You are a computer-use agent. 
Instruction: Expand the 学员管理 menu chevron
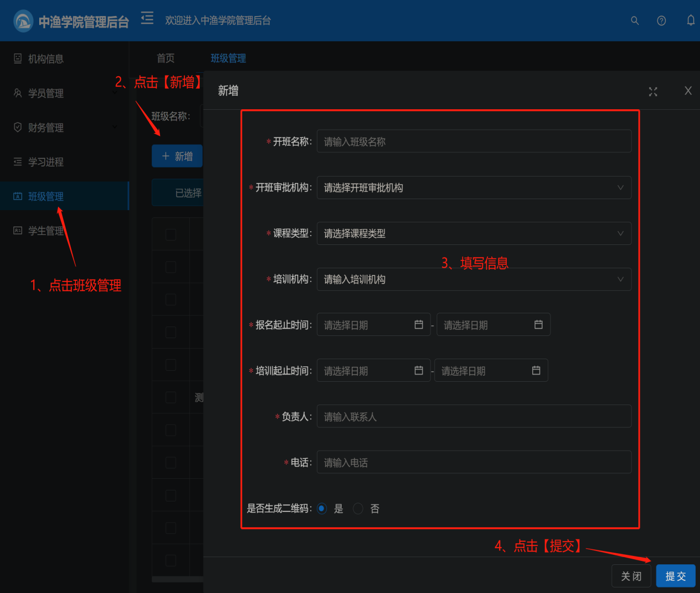pos(115,93)
